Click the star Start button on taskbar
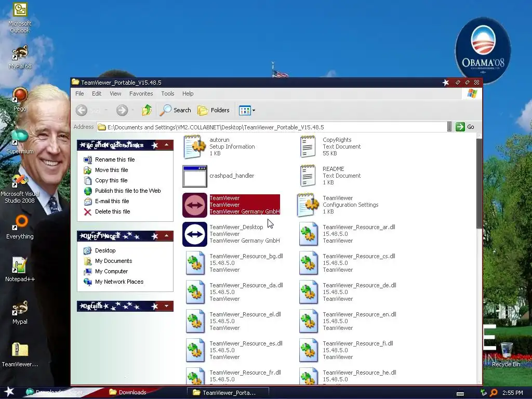 tap(9, 392)
